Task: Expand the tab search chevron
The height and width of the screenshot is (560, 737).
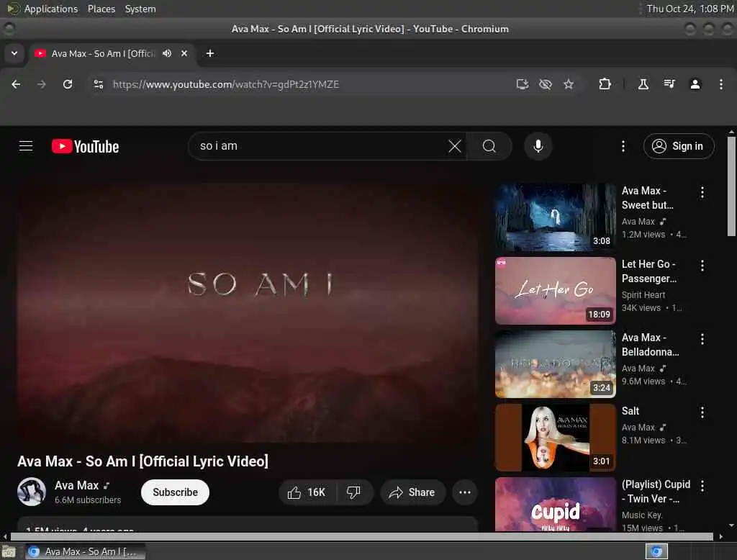Action: (x=14, y=53)
